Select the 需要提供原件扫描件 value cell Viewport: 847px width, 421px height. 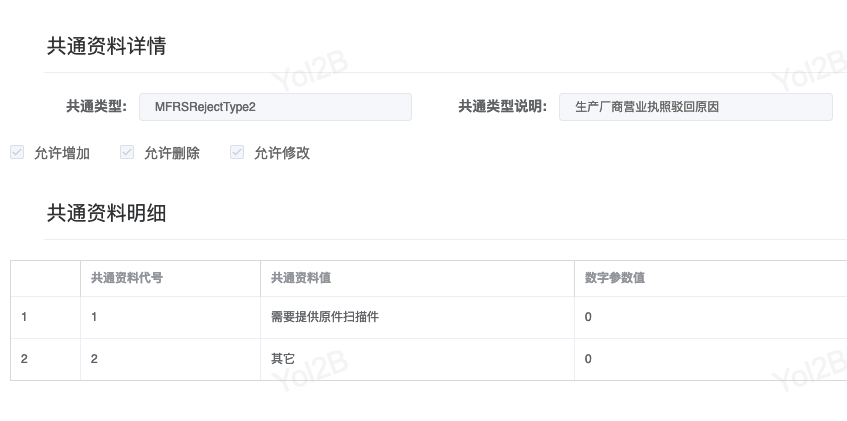[415, 317]
